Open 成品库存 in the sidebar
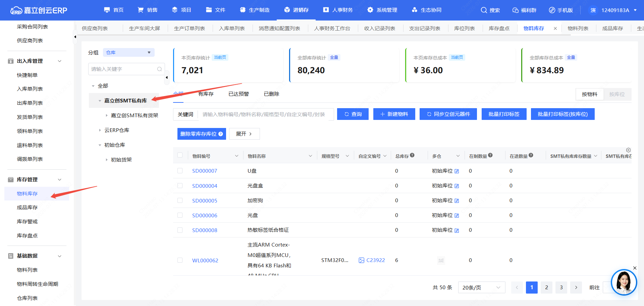 click(x=27, y=208)
